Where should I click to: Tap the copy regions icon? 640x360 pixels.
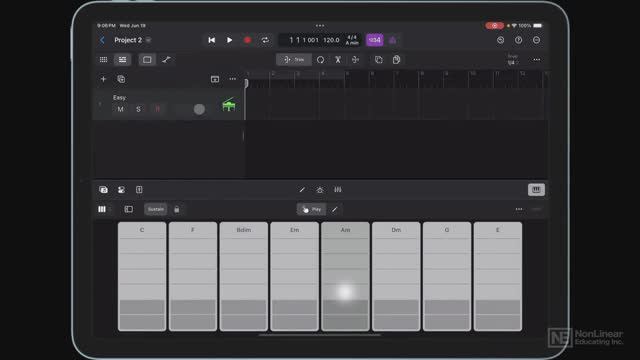point(379,60)
